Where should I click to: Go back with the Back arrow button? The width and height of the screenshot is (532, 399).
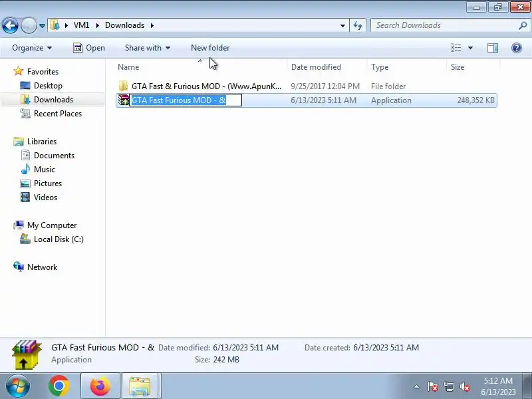(10, 25)
